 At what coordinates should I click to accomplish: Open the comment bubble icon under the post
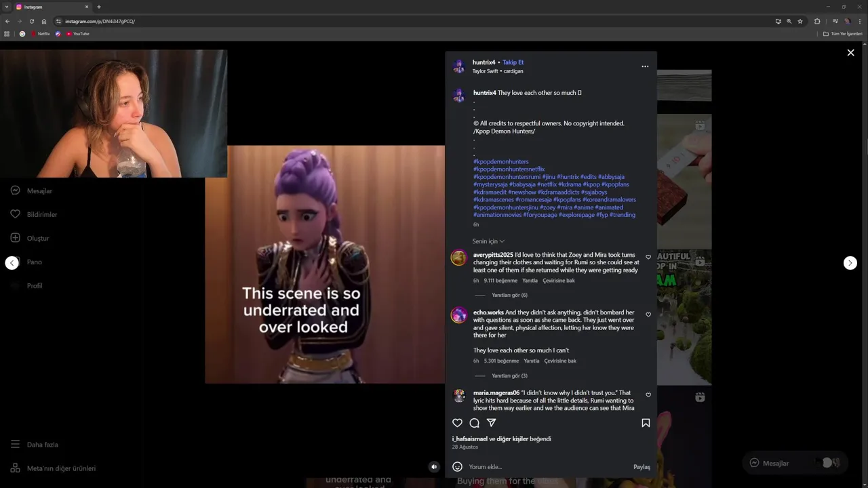[x=475, y=423]
